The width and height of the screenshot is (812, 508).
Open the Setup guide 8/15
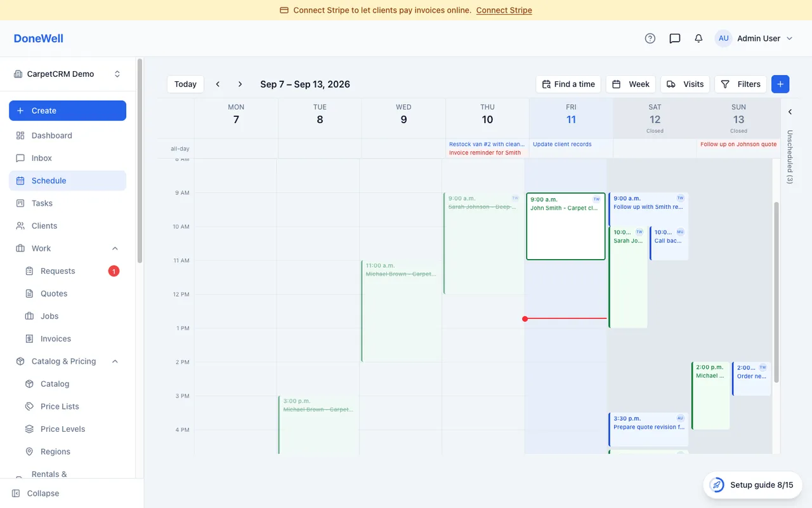[x=752, y=485]
